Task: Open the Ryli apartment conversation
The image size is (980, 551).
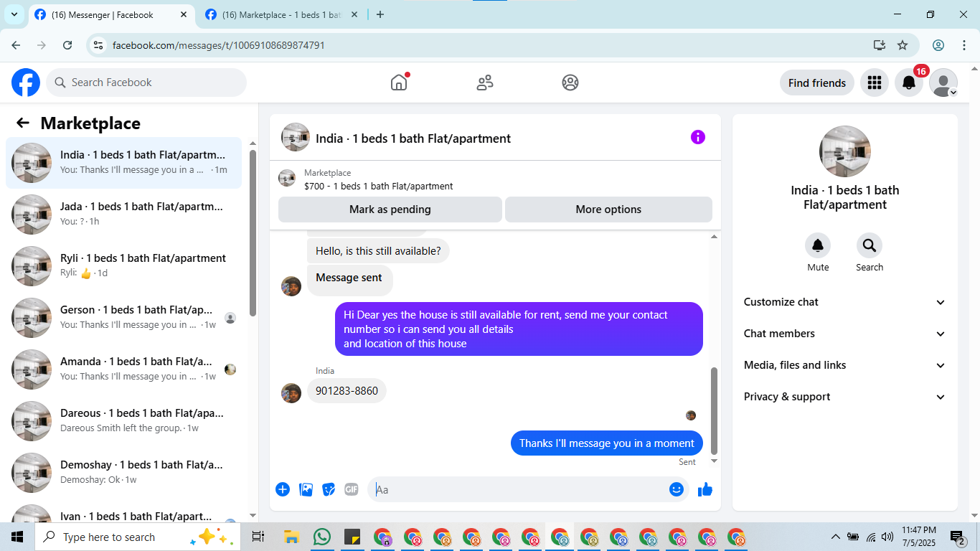Action: point(123,266)
